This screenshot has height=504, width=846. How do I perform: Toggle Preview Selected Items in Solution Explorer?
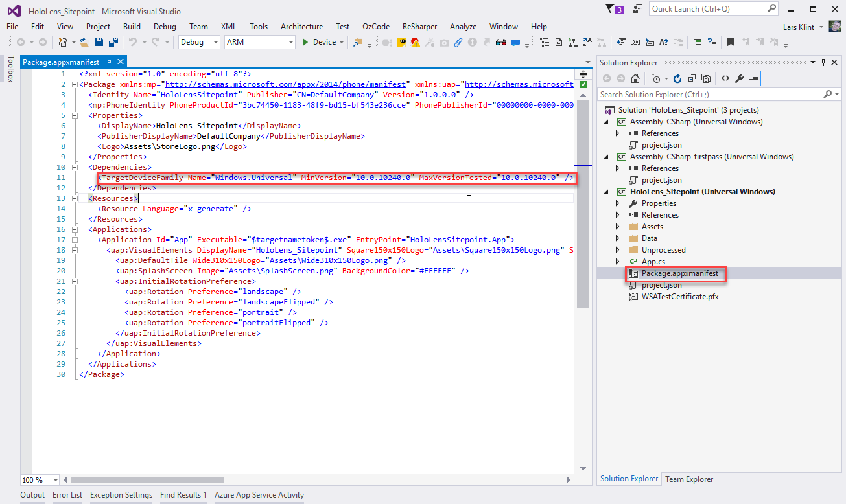pyautogui.click(x=753, y=78)
